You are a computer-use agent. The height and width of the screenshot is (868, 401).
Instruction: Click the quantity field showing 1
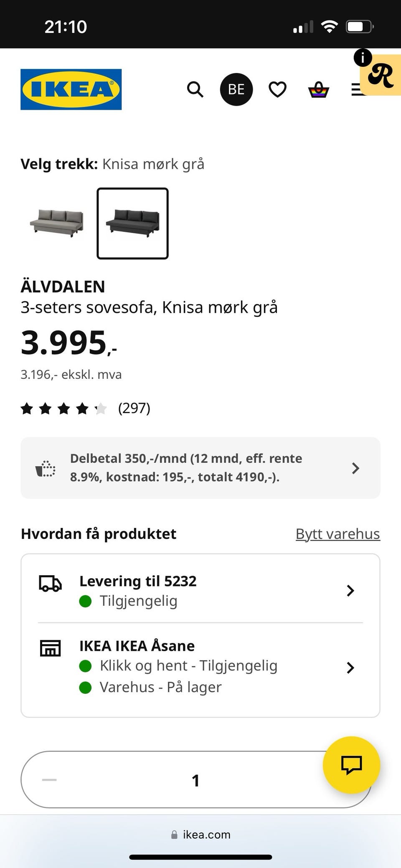[195, 780]
